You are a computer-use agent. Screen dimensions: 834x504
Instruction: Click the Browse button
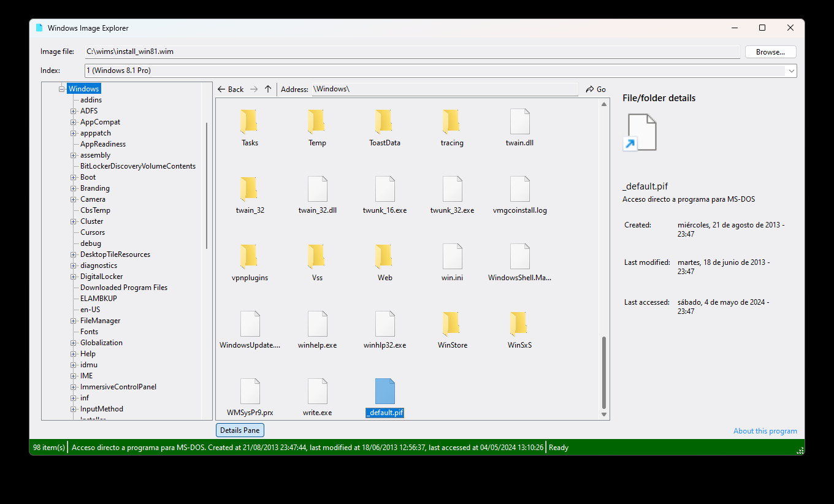[x=770, y=52]
